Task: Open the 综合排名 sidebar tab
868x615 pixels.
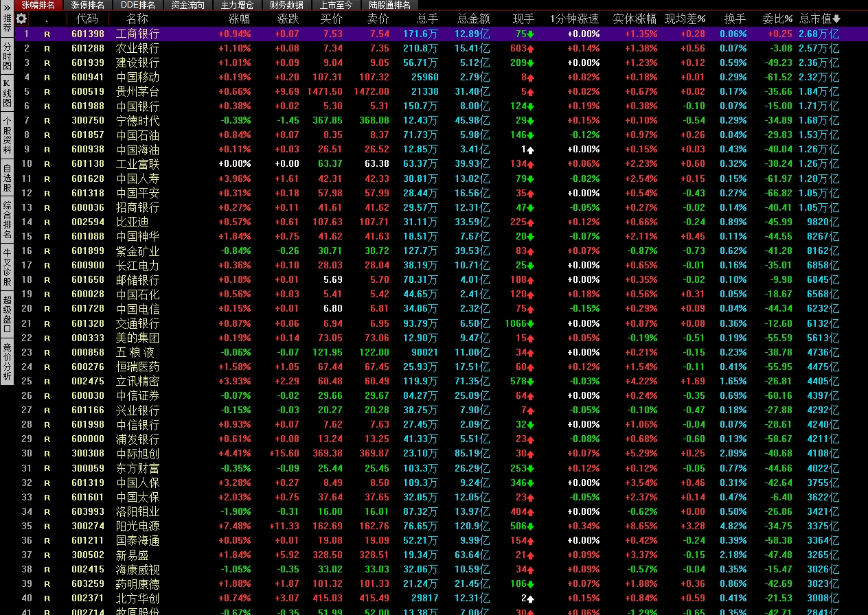Action: tap(7, 220)
